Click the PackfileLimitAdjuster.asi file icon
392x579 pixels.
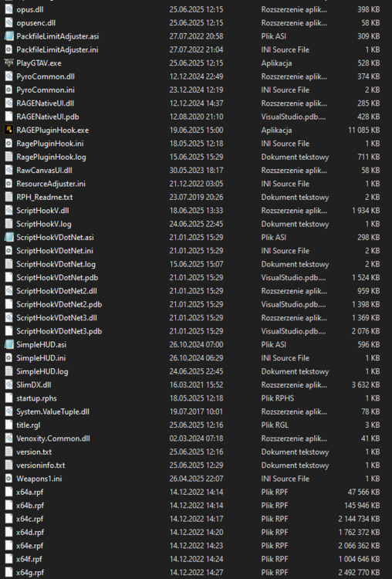click(x=8, y=36)
